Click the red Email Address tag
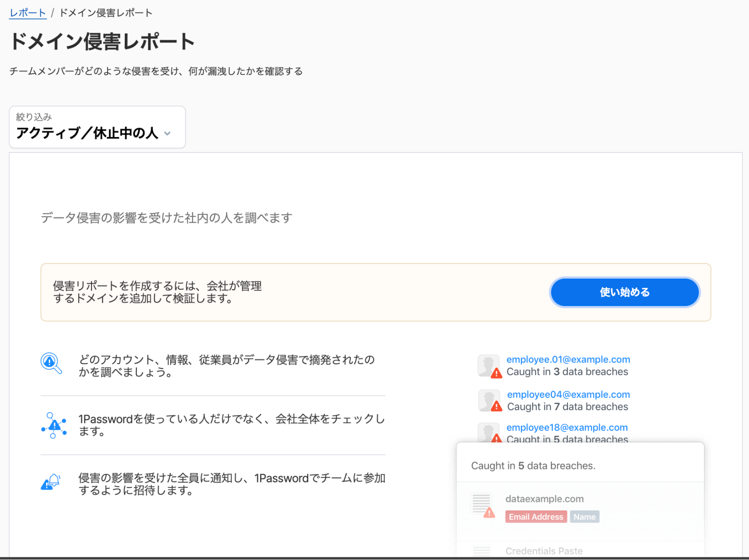749x560 pixels. (x=536, y=517)
